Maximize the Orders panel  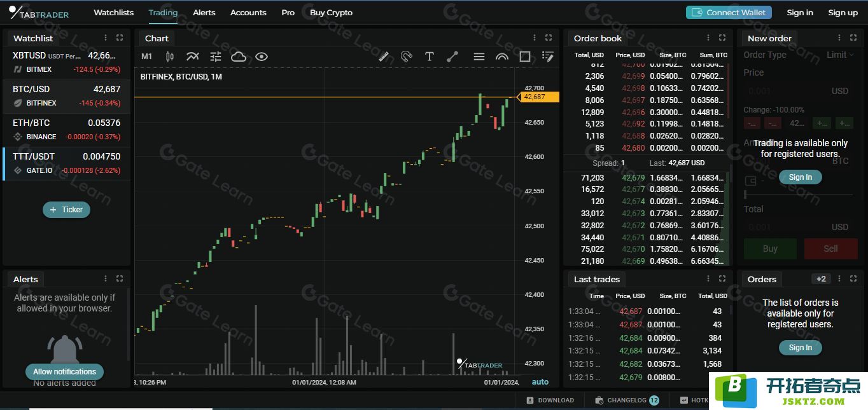coord(854,278)
